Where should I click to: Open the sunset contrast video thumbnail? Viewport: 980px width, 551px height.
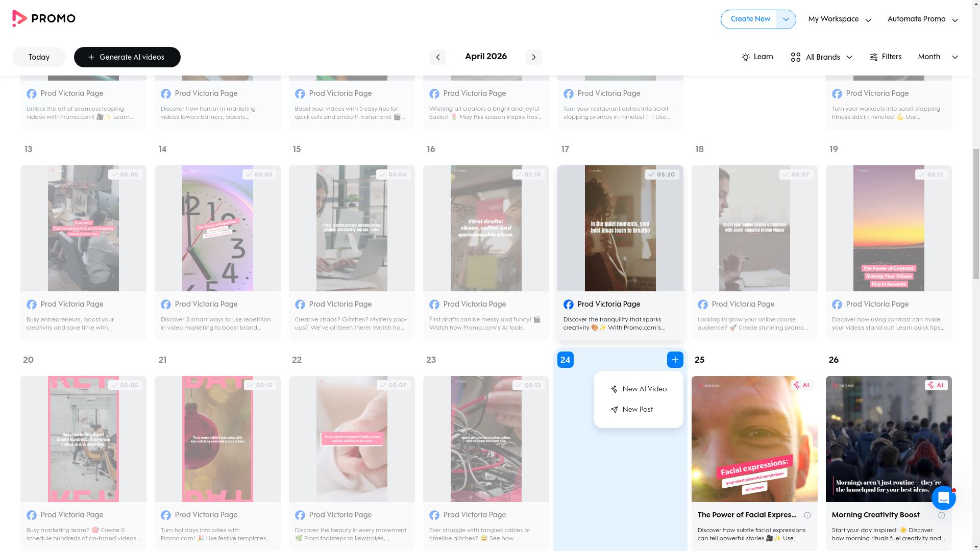coord(888,228)
